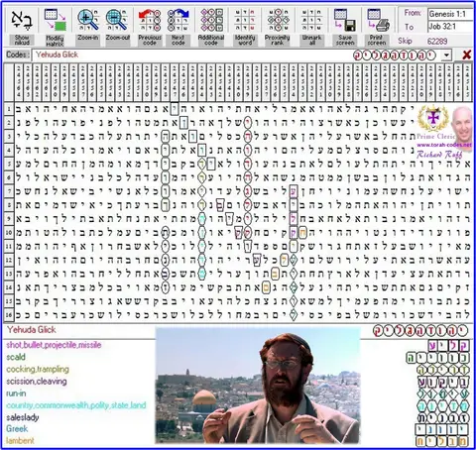Image resolution: width=476 pixels, height=450 pixels.
Task: Edit the From field Genesis 1:1
Action: [x=450, y=14]
